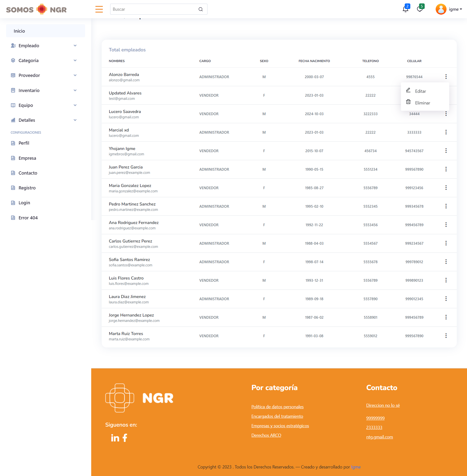Click the Proveedor sidebar icon
Viewport: 467px width, 476px height.
(x=13, y=75)
